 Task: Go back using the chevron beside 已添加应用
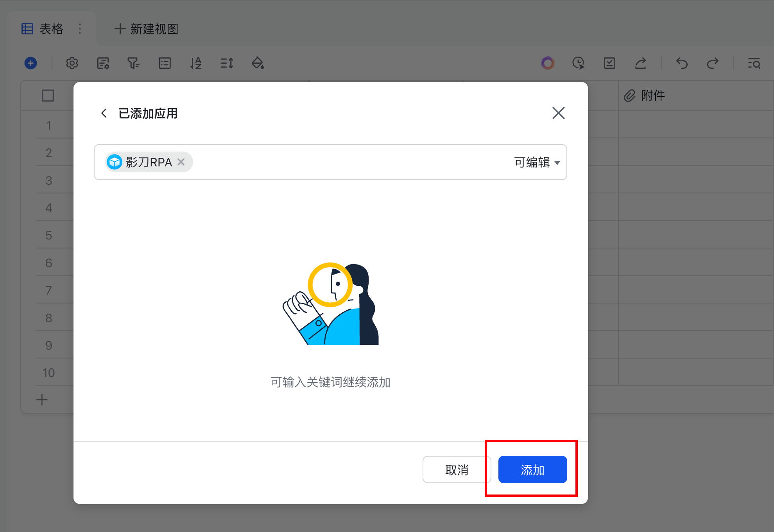(104, 113)
